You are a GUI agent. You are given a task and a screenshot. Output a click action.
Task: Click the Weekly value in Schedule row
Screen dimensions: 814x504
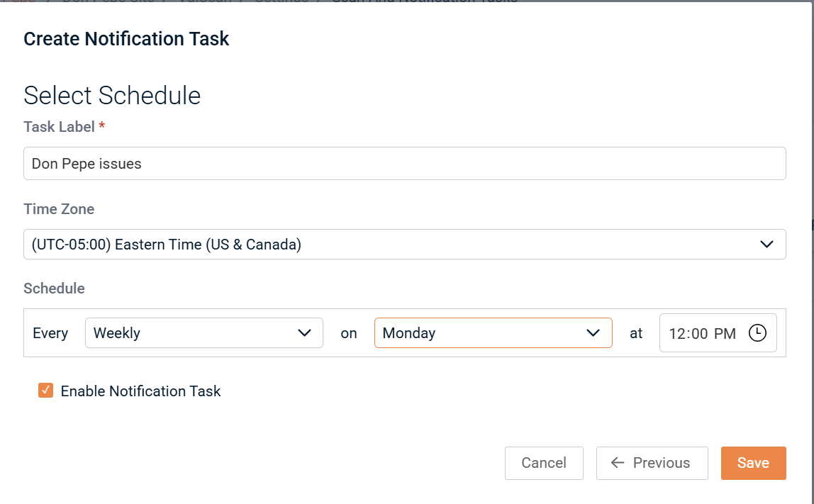click(x=117, y=333)
